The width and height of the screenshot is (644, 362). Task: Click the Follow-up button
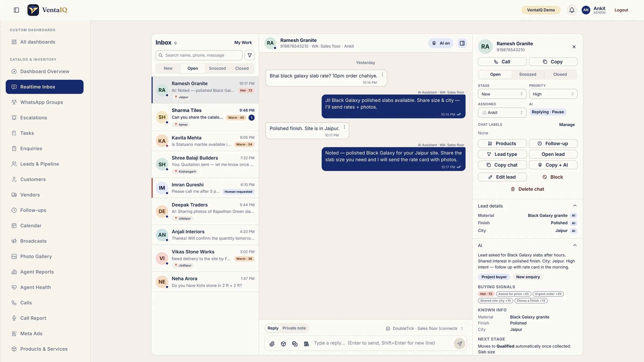(x=553, y=143)
